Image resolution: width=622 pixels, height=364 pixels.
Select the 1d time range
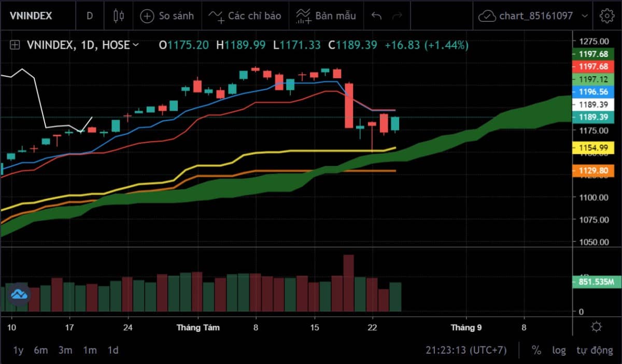(x=112, y=351)
